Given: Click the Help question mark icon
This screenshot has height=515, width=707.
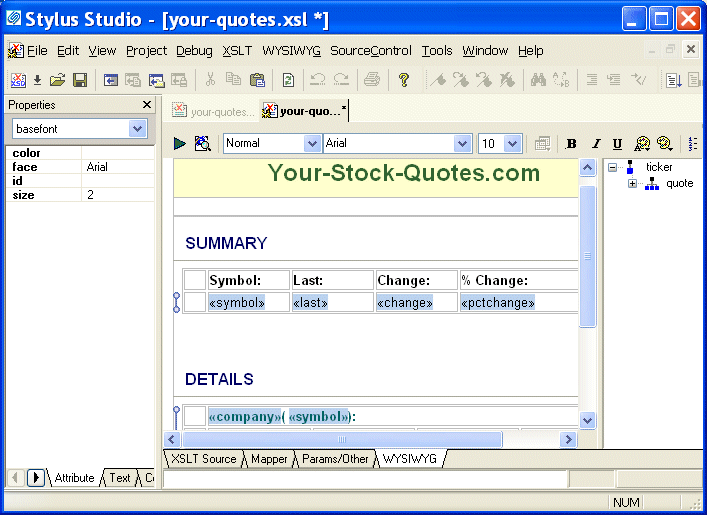Looking at the screenshot, I should [x=404, y=80].
